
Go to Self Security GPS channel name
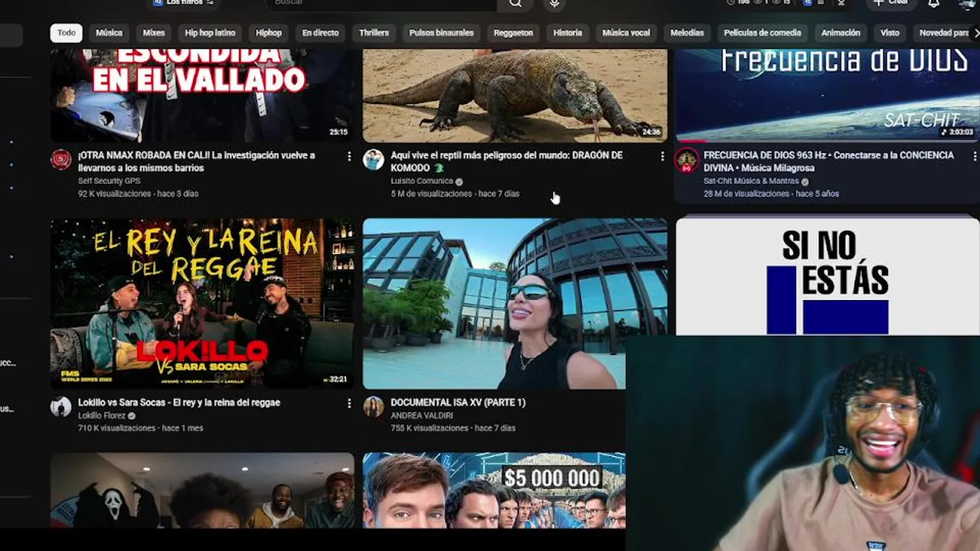pyautogui.click(x=109, y=181)
